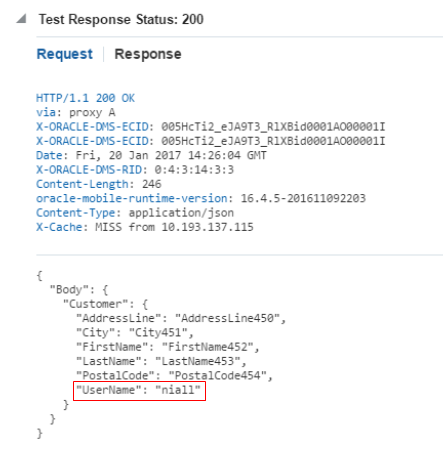Collapse the Test Response Status section
This screenshot has height=460, width=444.
(21, 19)
